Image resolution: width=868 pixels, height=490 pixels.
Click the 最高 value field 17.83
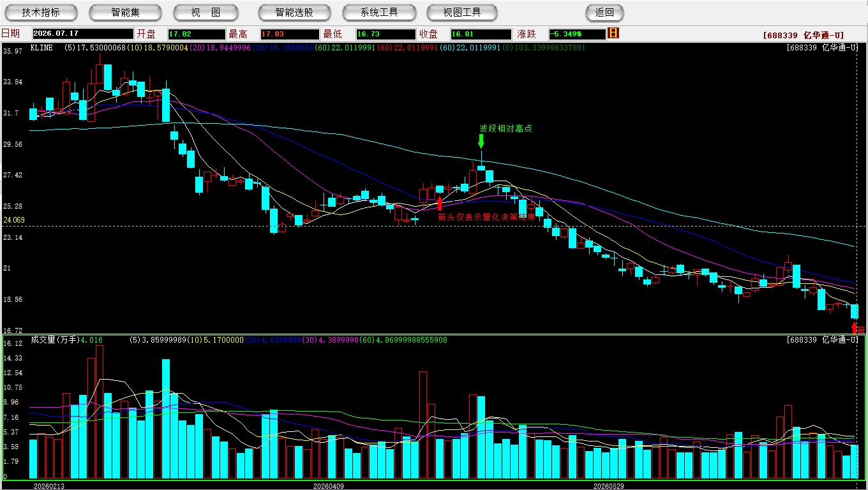288,34
